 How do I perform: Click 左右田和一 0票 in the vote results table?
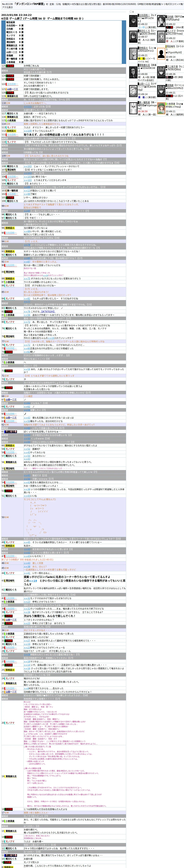pos(15,26)
